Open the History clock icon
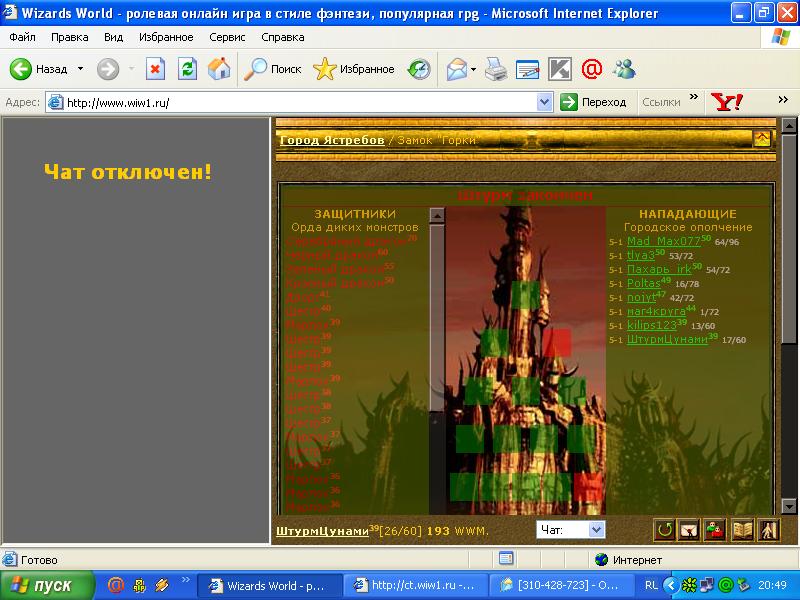Viewport: 800px width, 600px height. (419, 69)
